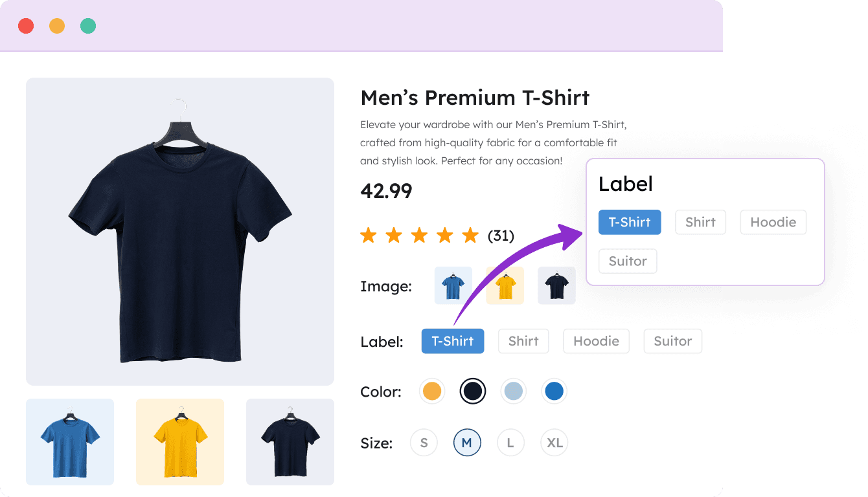The width and height of the screenshot is (868, 497).
Task: Open the yellow t-shirt bottom thumbnail
Action: tap(180, 441)
